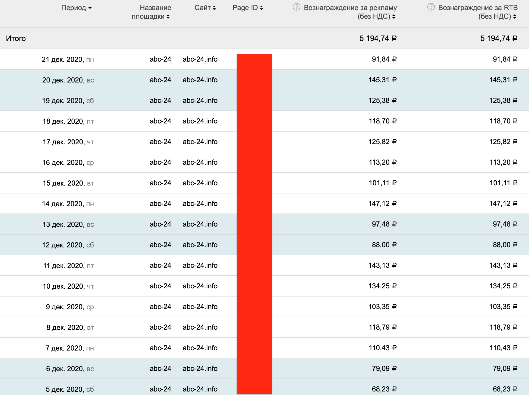Open the Период dropdown arrow
The image size is (532, 395).
click(x=90, y=8)
